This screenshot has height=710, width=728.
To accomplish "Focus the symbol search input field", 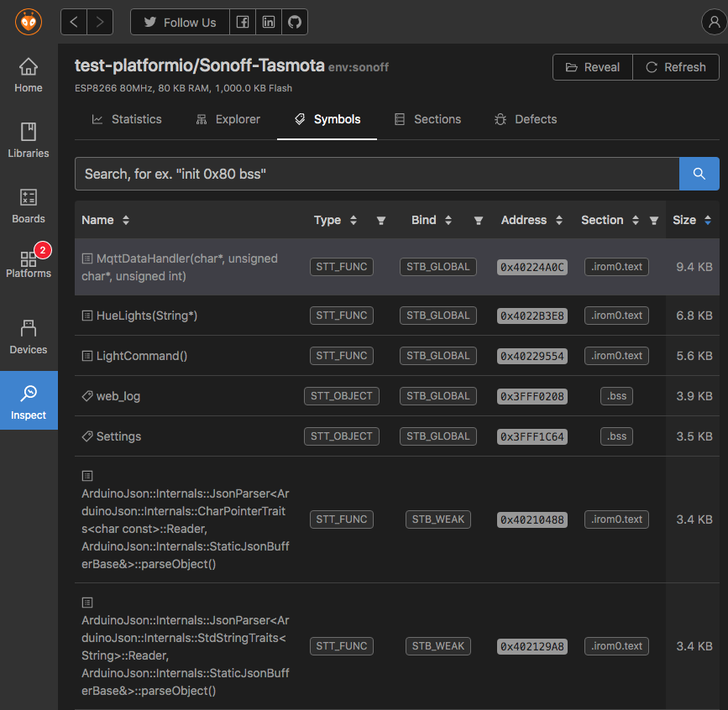I will [377, 174].
